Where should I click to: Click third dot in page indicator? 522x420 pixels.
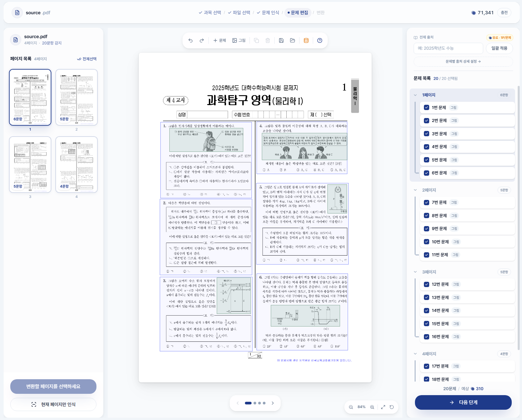pyautogui.click(x=260, y=403)
